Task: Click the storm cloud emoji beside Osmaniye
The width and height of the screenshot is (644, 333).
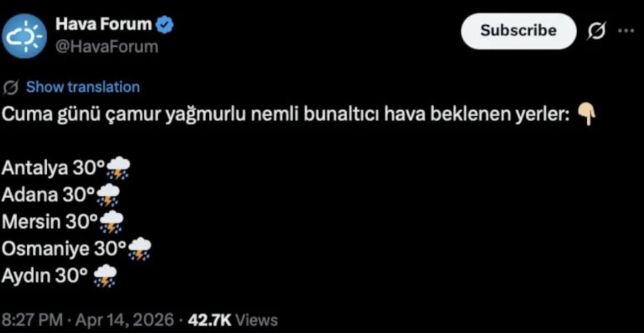Action: (140, 249)
